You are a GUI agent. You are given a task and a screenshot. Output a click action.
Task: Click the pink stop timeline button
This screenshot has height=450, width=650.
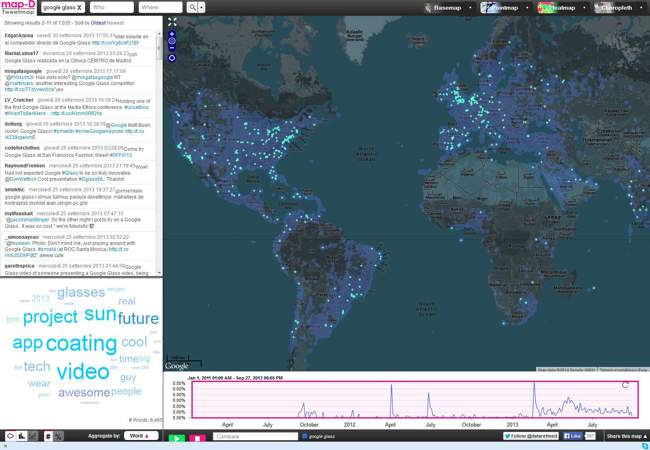pos(197,438)
